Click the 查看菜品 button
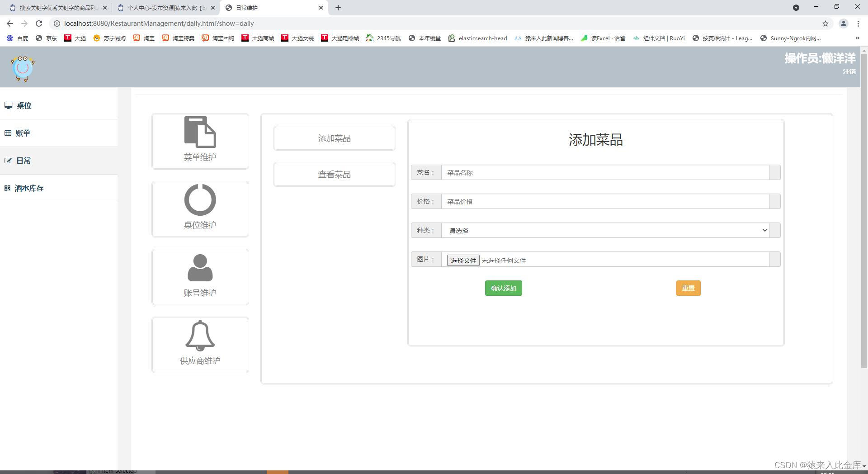This screenshot has width=868, height=474. 334,175
